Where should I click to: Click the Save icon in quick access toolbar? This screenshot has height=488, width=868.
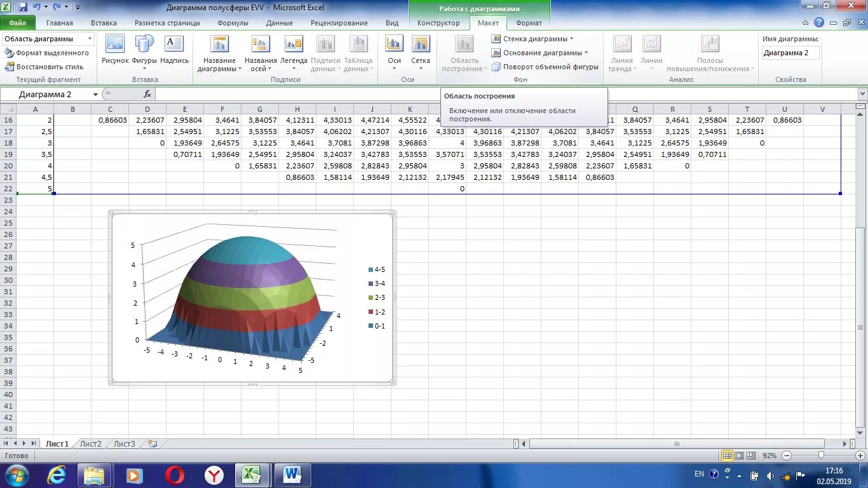(24, 7)
